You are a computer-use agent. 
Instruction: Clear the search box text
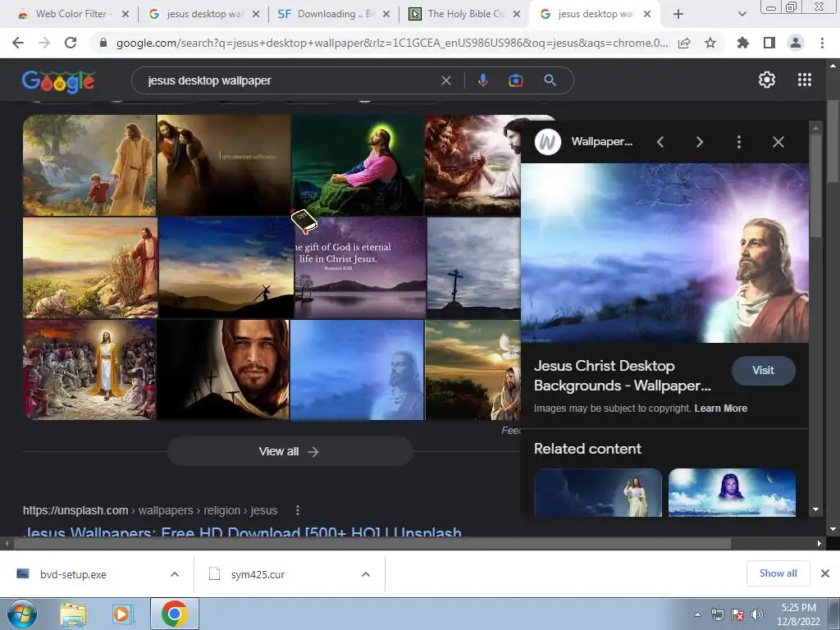click(445, 80)
